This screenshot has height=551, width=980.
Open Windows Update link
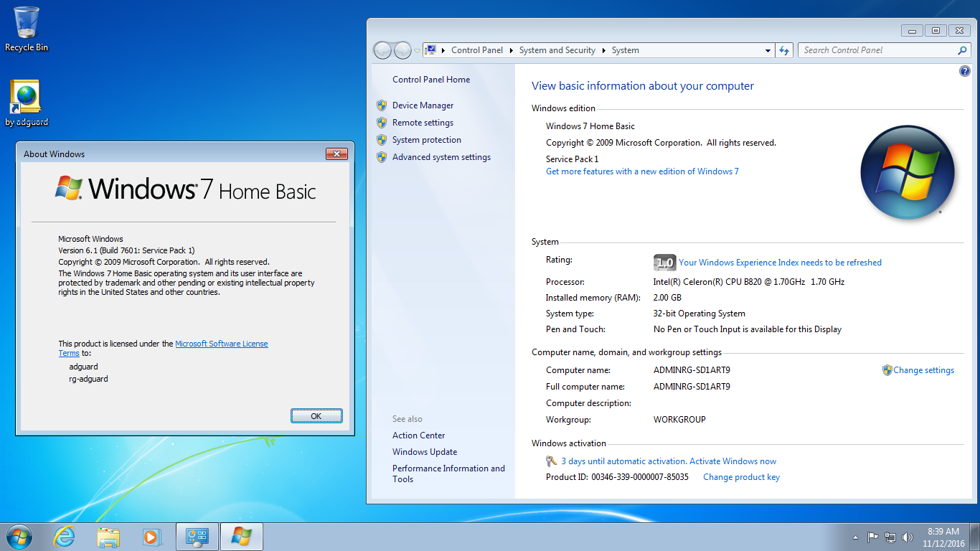pyautogui.click(x=425, y=452)
